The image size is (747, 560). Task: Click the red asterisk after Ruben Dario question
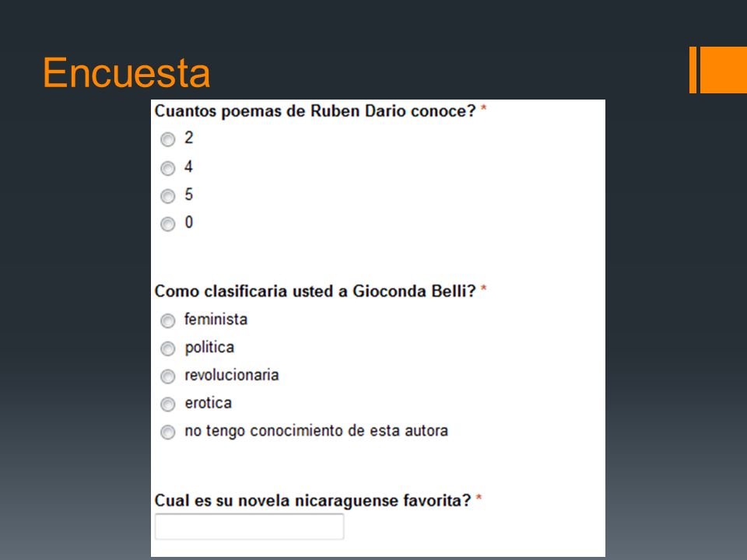coord(483,109)
